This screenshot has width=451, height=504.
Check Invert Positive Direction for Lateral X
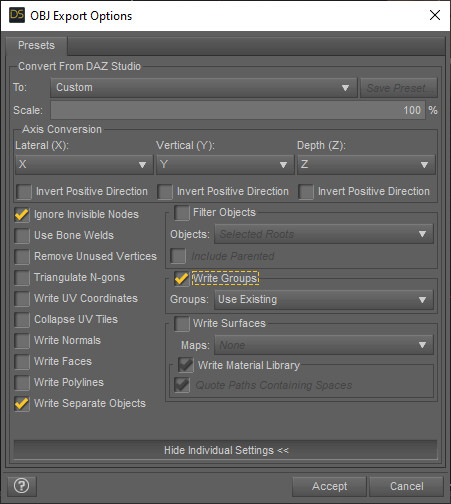(x=24, y=192)
